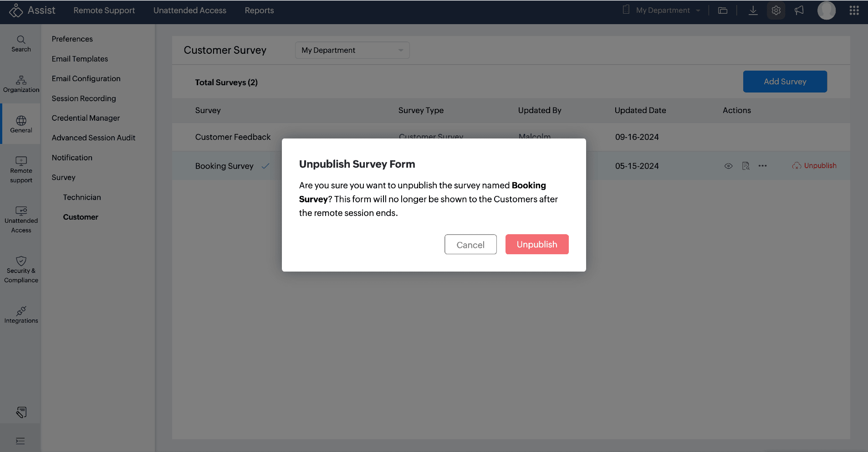The height and width of the screenshot is (452, 868).
Task: Open more actions for Booking Survey
Action: click(763, 166)
